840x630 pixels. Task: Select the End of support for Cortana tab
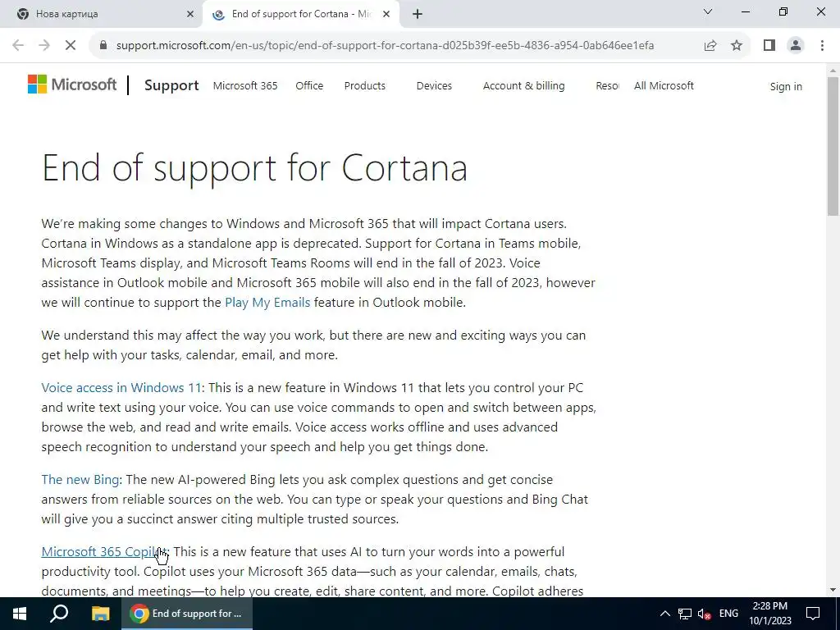click(x=300, y=14)
